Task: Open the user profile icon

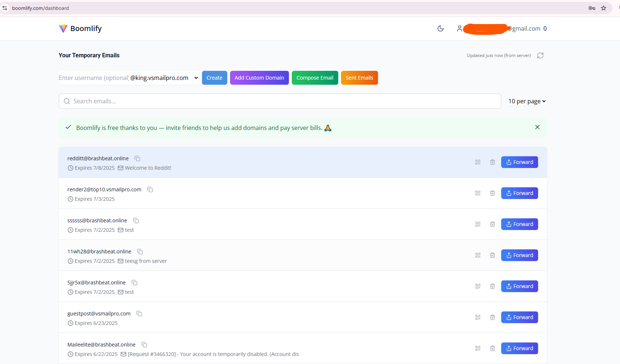Action: [x=459, y=28]
